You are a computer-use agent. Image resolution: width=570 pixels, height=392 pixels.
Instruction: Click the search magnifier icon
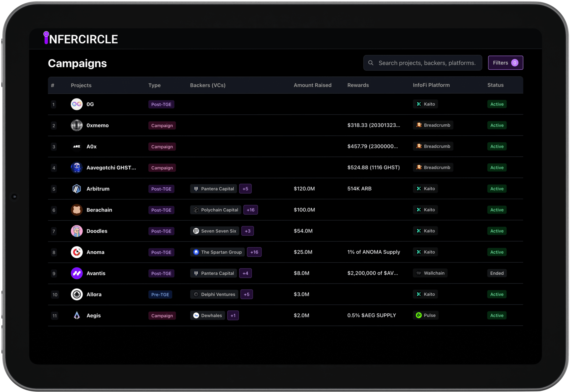point(370,63)
